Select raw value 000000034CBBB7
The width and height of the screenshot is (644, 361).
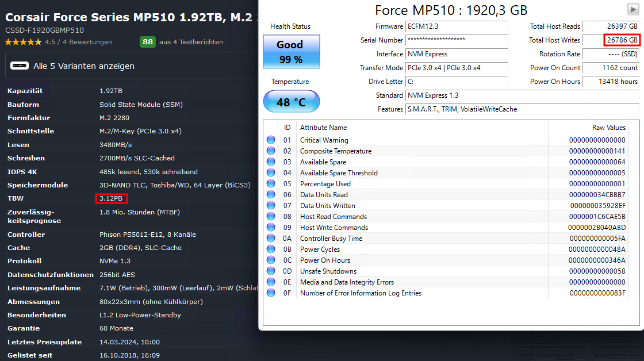tap(597, 195)
